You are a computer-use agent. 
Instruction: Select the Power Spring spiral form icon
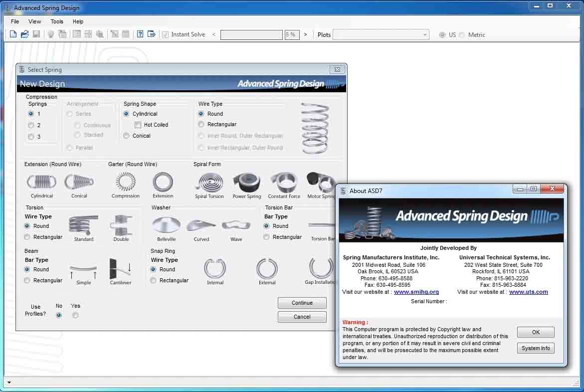click(x=246, y=183)
